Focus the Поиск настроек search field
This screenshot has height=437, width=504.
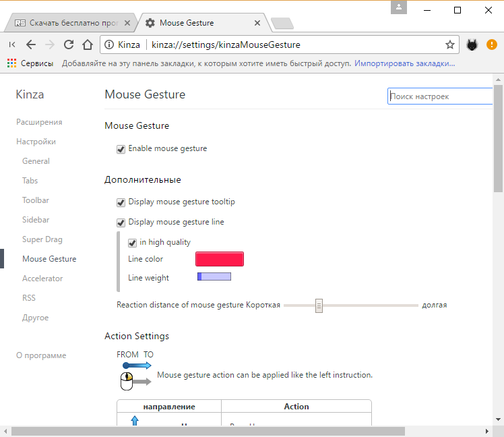pyautogui.click(x=440, y=96)
